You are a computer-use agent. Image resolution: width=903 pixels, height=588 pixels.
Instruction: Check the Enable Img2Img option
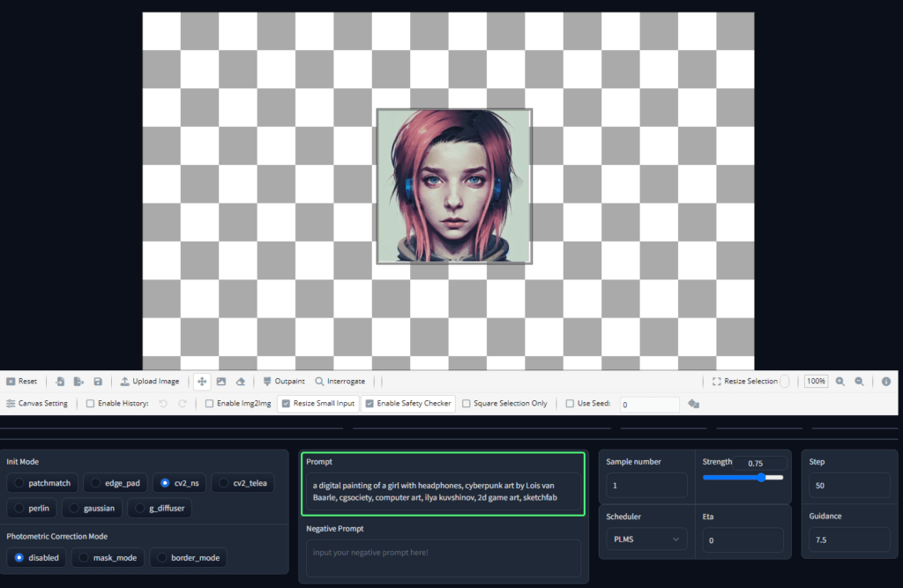click(209, 403)
